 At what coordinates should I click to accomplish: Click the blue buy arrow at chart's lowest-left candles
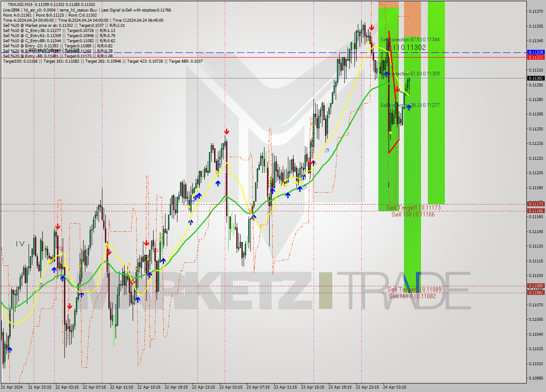10,350
